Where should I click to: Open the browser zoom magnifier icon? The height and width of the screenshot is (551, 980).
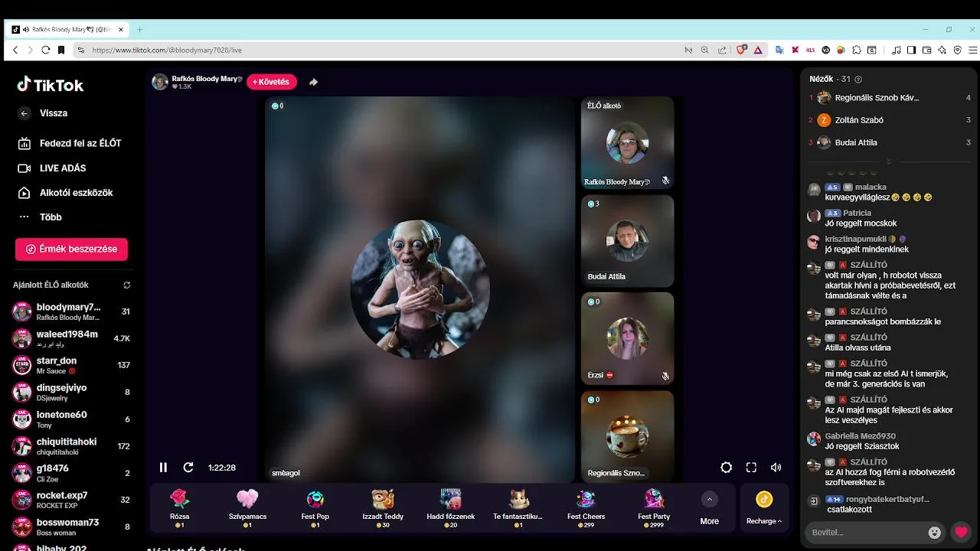pyautogui.click(x=705, y=50)
